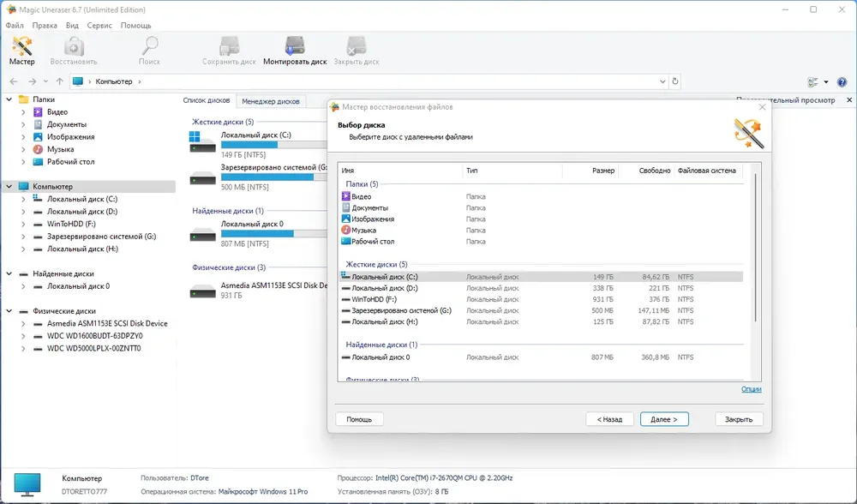
Task: Open the view mode dropdown arrow
Action: click(x=826, y=82)
